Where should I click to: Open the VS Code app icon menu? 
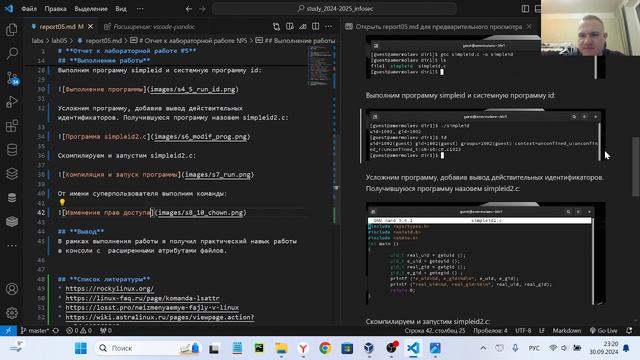point(9,9)
